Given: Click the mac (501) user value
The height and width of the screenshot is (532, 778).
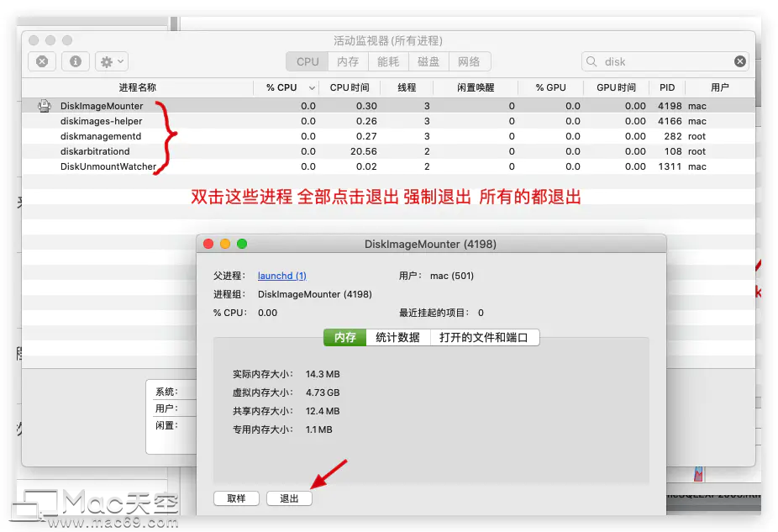Looking at the screenshot, I should point(451,276).
